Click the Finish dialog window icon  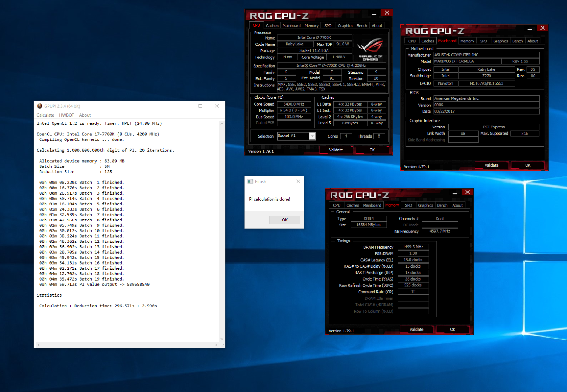pyautogui.click(x=250, y=181)
